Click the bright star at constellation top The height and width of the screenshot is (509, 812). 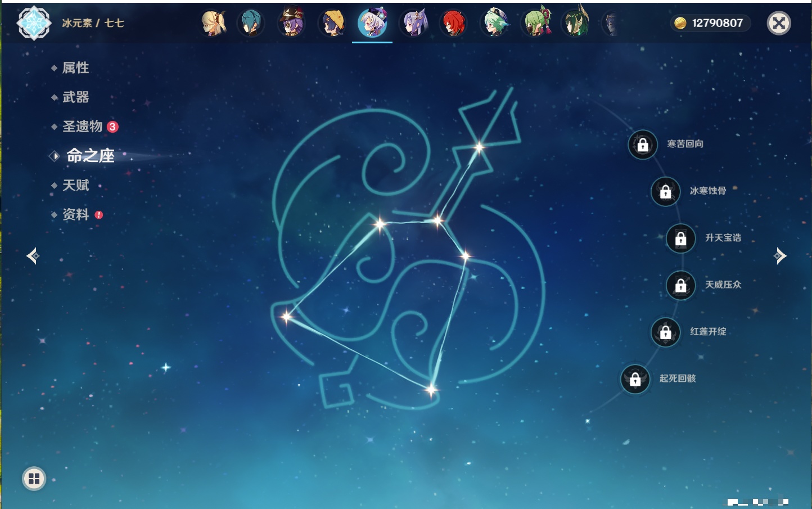click(x=479, y=147)
